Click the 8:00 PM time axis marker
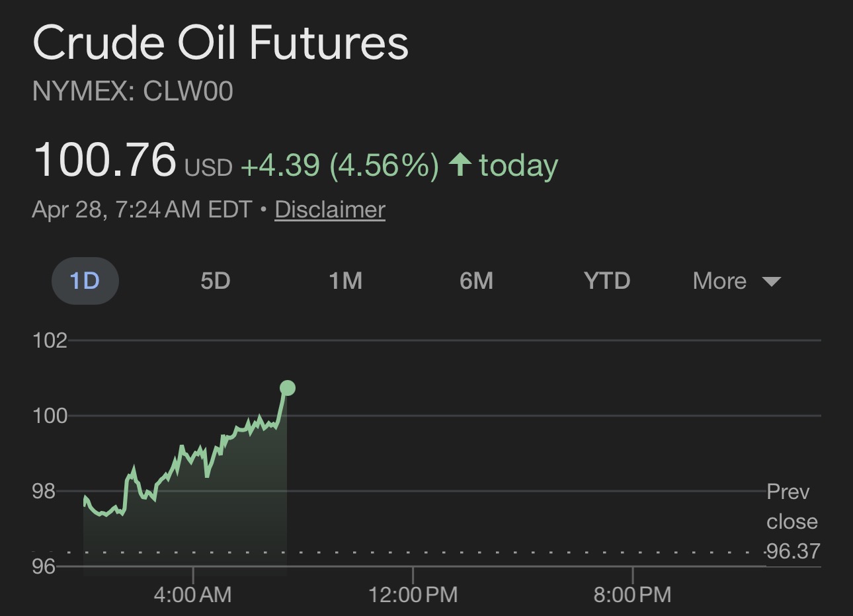Viewport: 853px width, 616px height. (x=632, y=594)
